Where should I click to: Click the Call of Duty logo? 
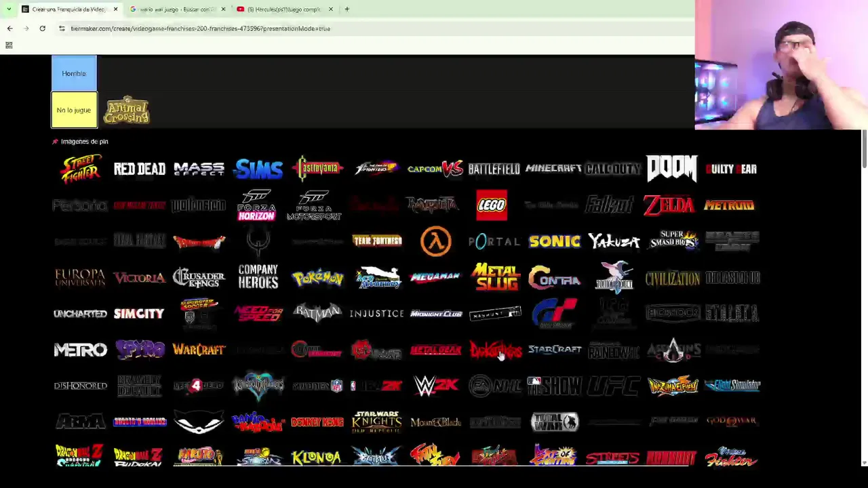613,169
